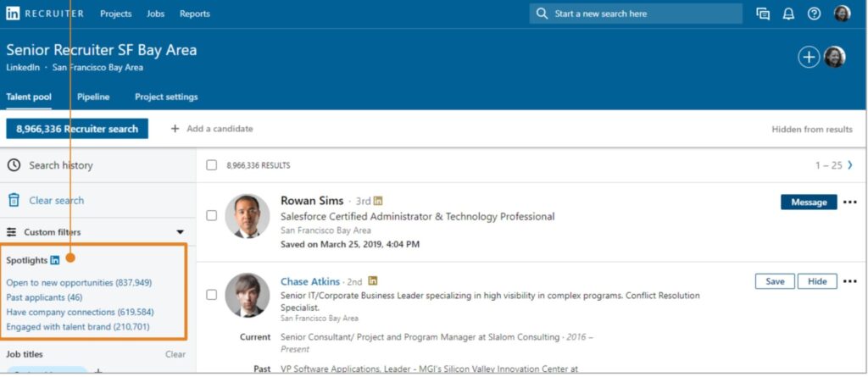Toggle the select all results checkbox
The image size is (868, 377).
point(212,165)
